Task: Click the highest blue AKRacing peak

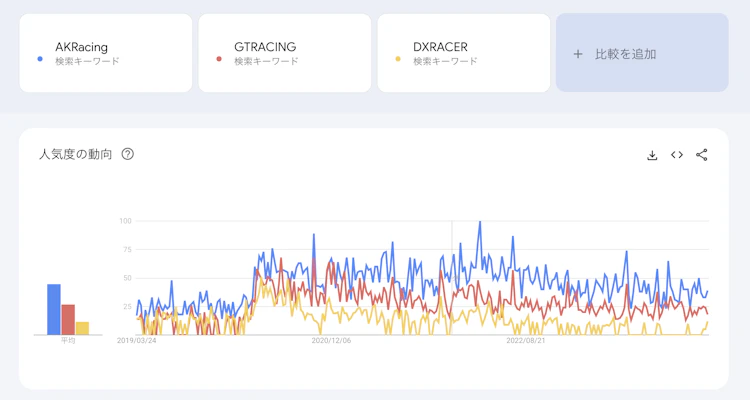Action: 481,222
